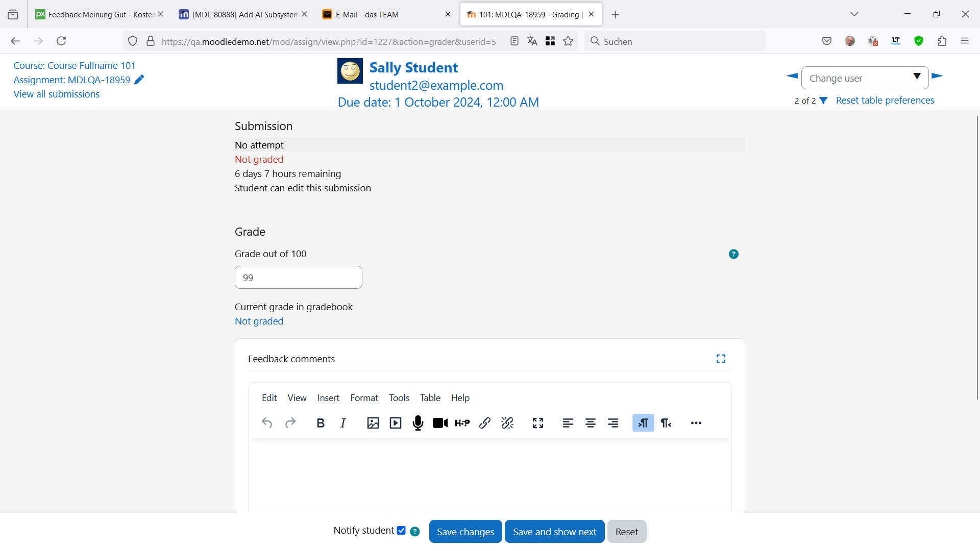980x551 pixels.
Task: Center align text in the editor
Action: click(x=591, y=423)
